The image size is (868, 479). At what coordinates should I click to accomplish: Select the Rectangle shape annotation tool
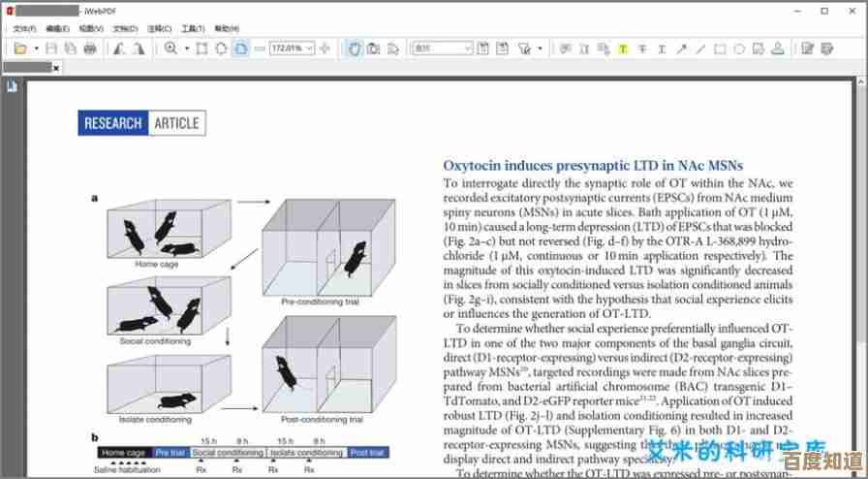pos(720,48)
